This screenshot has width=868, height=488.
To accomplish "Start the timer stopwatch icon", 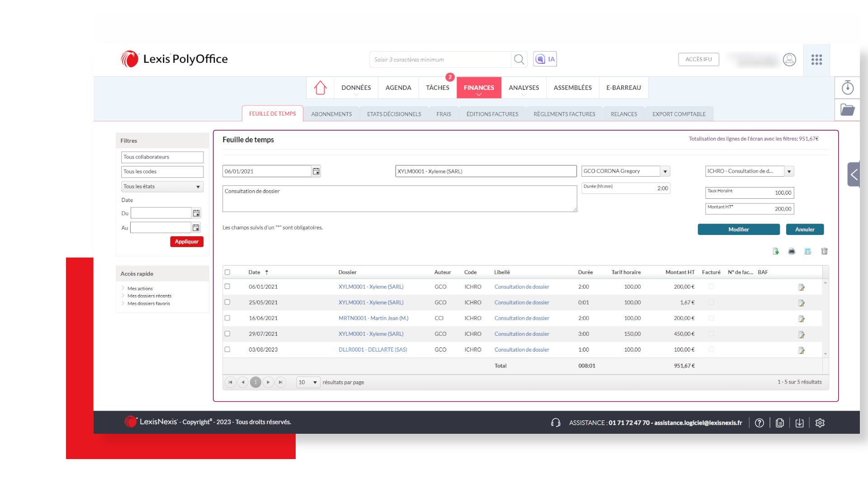I will point(848,87).
